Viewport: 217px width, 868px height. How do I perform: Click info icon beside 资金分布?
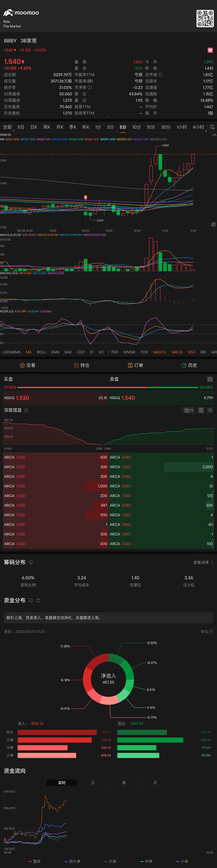(31, 601)
